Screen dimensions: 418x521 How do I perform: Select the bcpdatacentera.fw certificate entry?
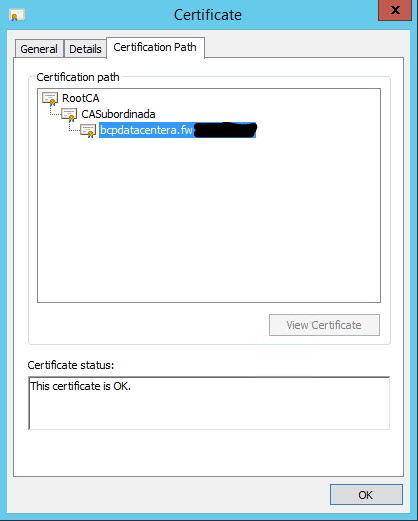point(178,130)
